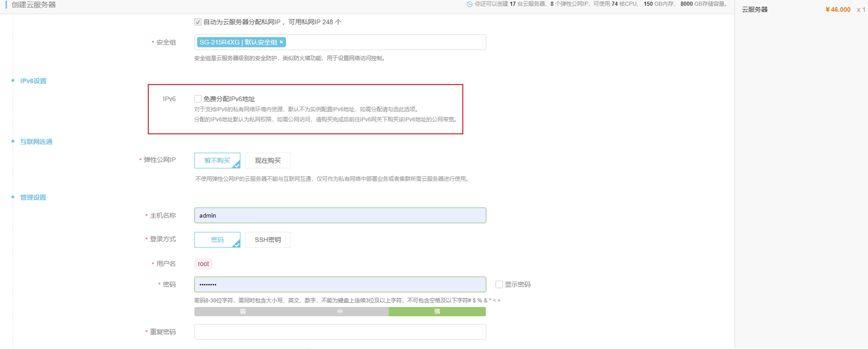Click the quota clock icon at top
Viewport: 868px width, 349px height.
(x=469, y=4)
